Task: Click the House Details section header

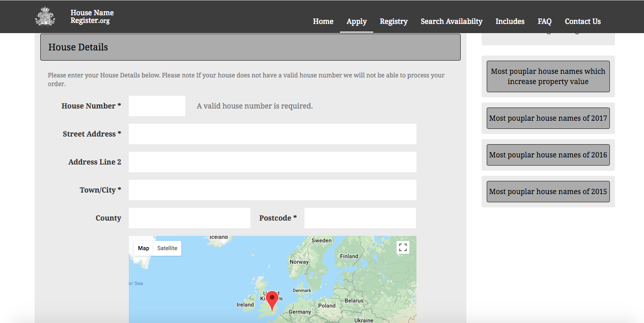Action: point(250,47)
